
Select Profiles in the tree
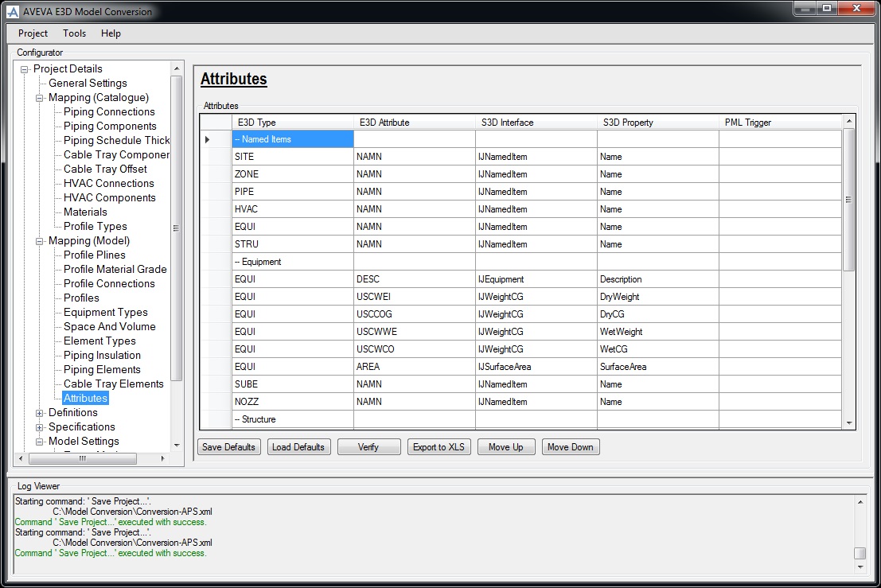click(x=81, y=298)
